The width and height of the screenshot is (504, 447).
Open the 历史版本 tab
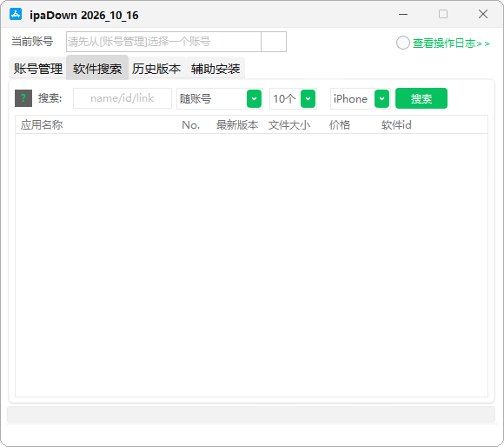tap(156, 69)
